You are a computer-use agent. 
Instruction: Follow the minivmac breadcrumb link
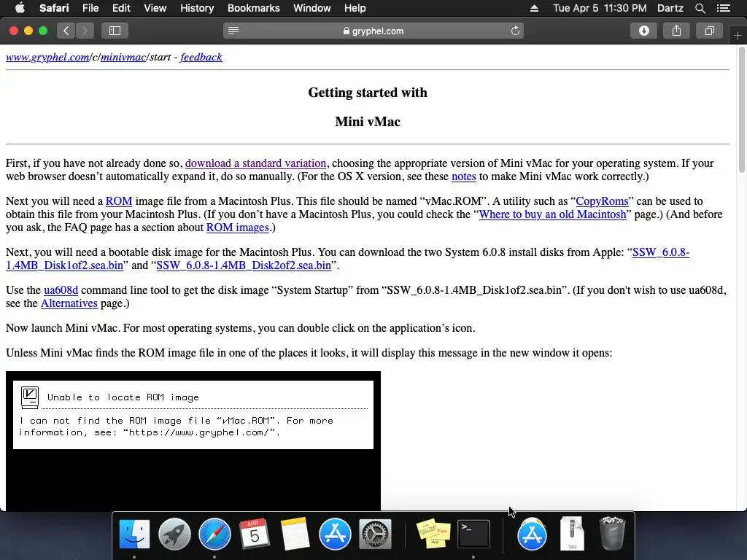pos(123,57)
